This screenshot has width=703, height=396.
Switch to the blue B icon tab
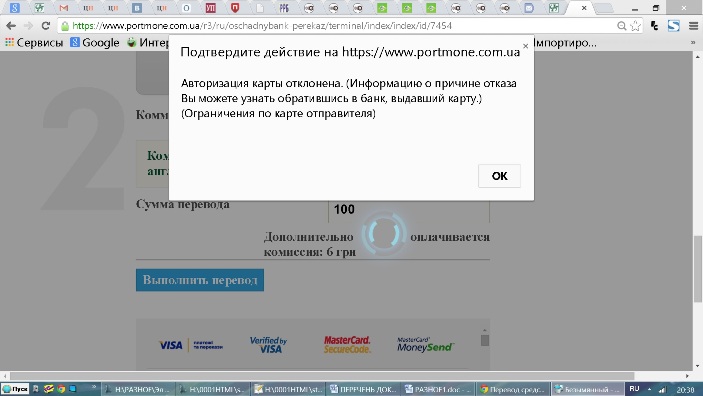tap(137, 8)
